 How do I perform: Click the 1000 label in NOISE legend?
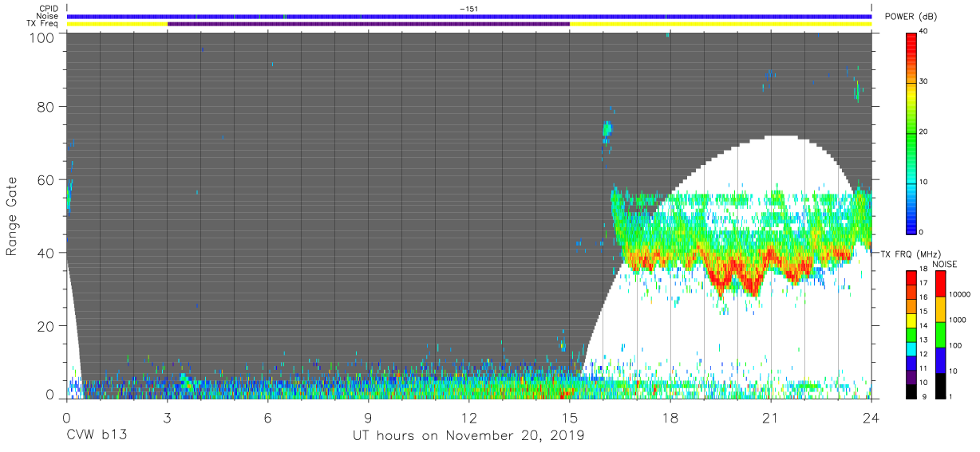click(958, 320)
